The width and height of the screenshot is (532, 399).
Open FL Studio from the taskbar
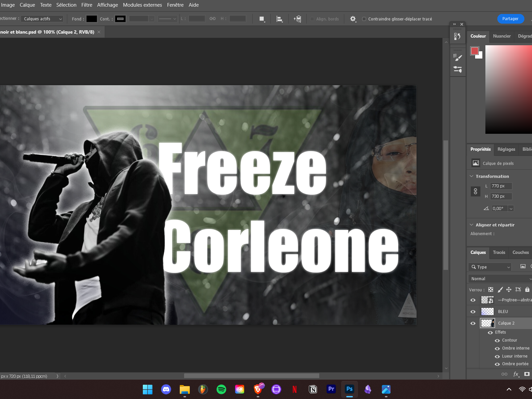click(203, 389)
